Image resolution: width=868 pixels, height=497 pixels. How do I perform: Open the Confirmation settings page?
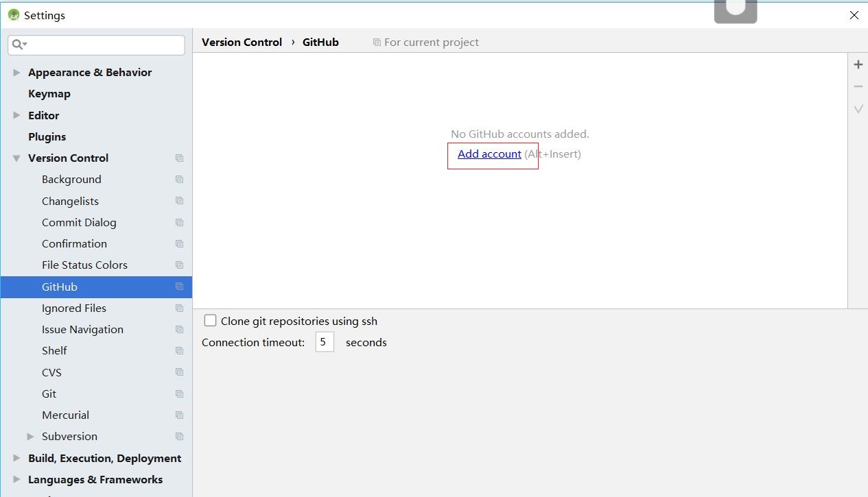[x=74, y=243]
